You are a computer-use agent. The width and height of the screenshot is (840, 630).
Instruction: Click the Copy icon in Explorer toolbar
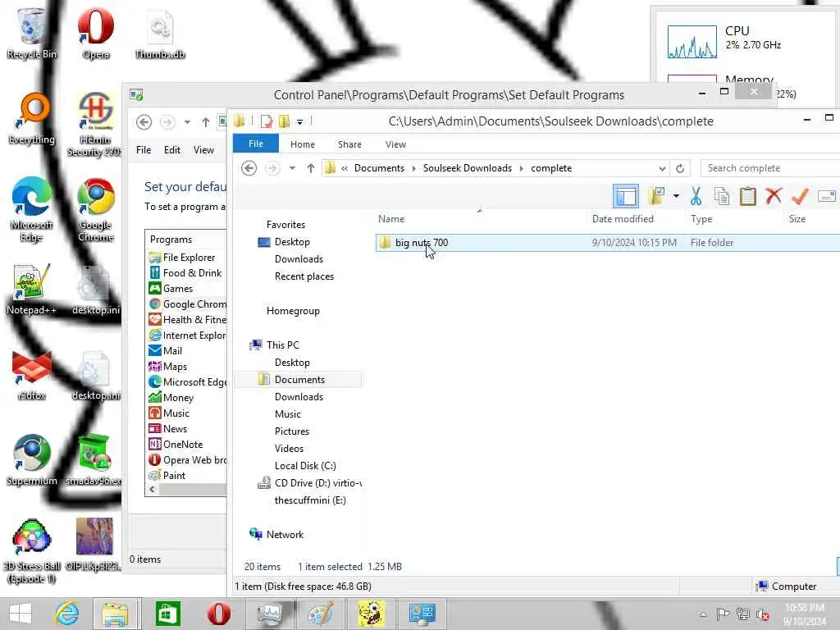(x=722, y=196)
